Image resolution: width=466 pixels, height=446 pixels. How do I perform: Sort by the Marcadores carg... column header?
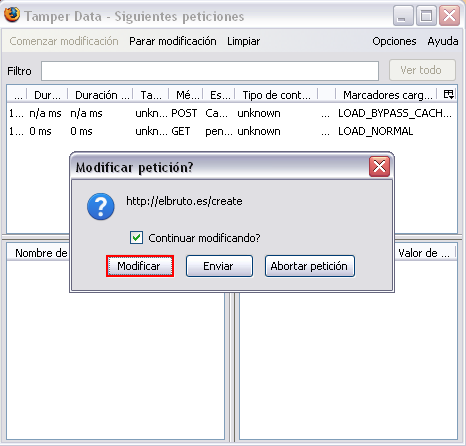tap(387, 95)
